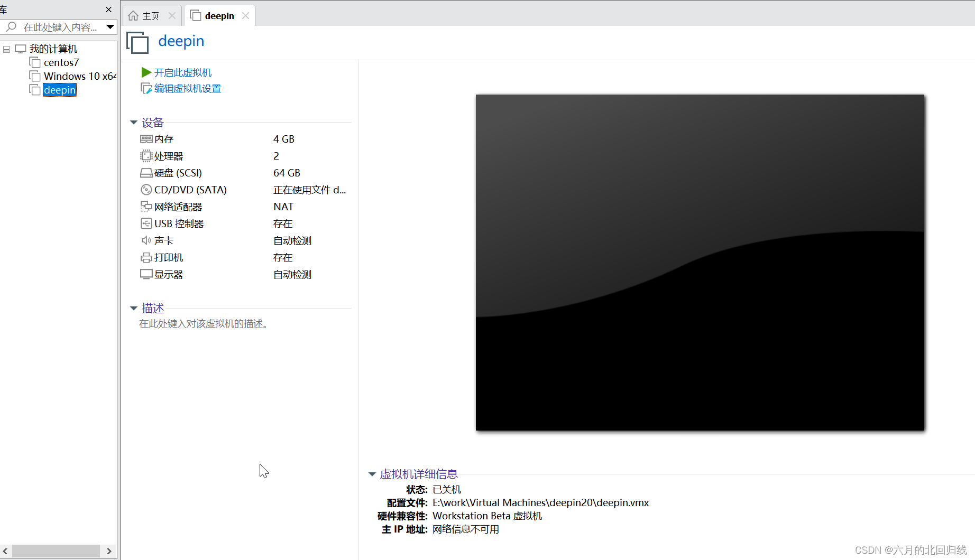Click the library scrollbar left arrow
This screenshot has width=975, height=560.
(5, 551)
